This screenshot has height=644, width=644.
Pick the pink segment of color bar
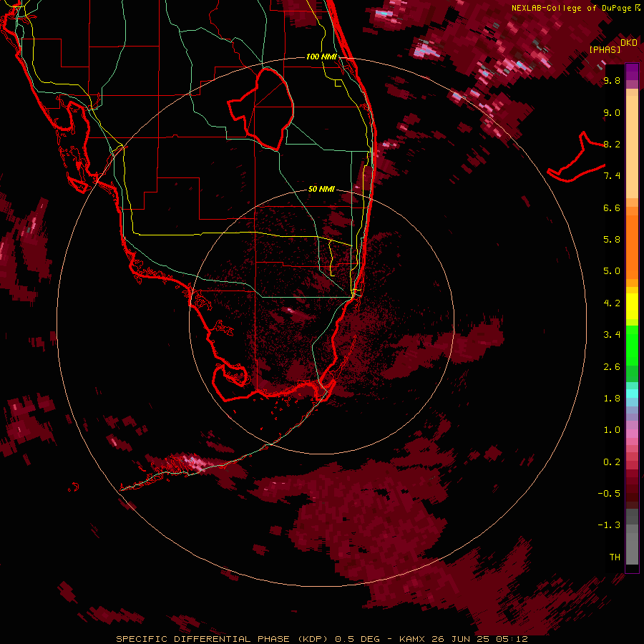click(632, 434)
